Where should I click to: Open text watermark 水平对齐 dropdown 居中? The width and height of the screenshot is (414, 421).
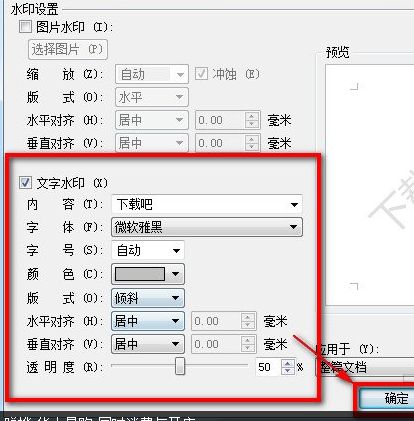(x=148, y=321)
